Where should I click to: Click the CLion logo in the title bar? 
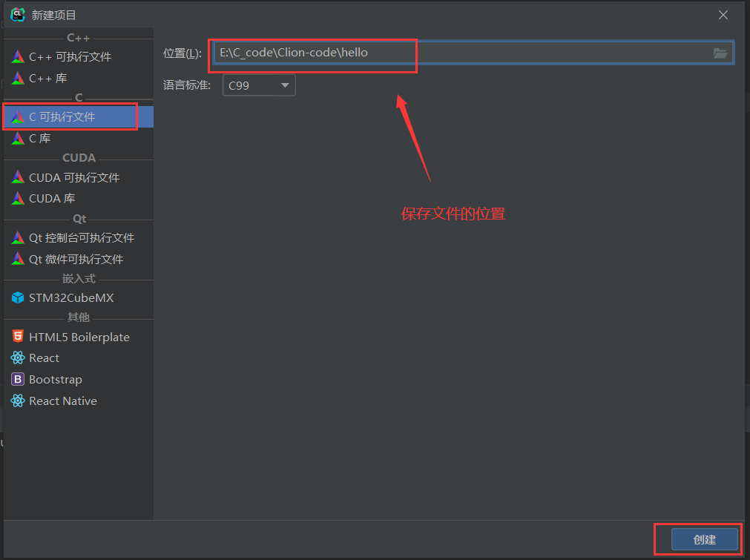[x=18, y=14]
